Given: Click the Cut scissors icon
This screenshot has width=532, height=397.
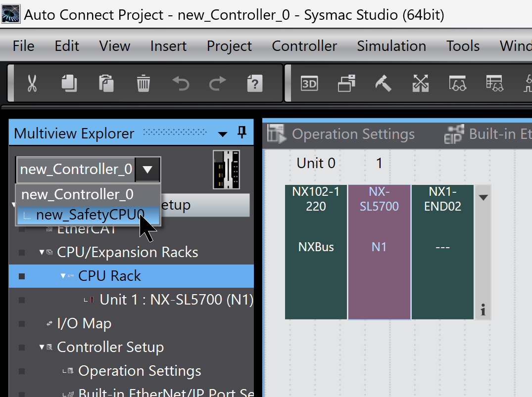Looking at the screenshot, I should pyautogui.click(x=32, y=84).
